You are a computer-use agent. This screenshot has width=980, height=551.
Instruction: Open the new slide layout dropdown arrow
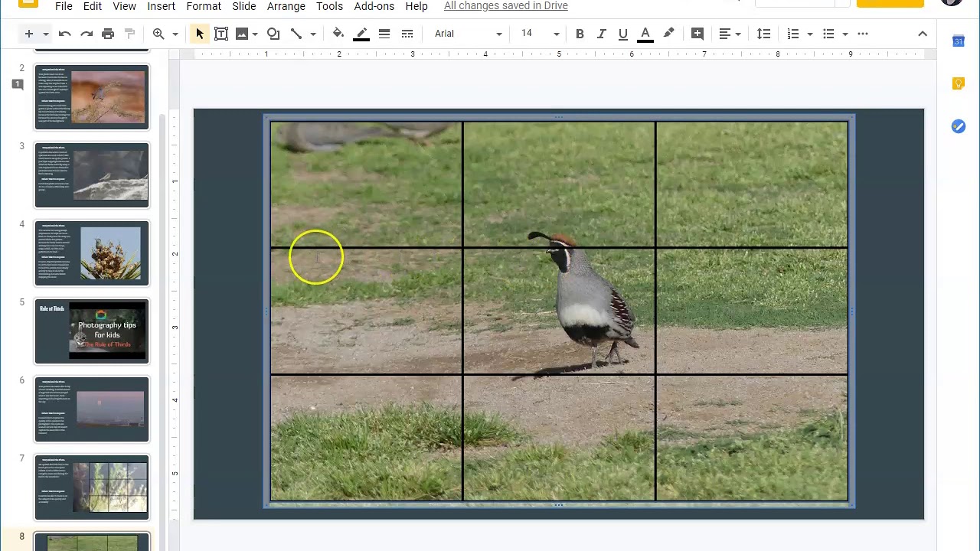46,34
